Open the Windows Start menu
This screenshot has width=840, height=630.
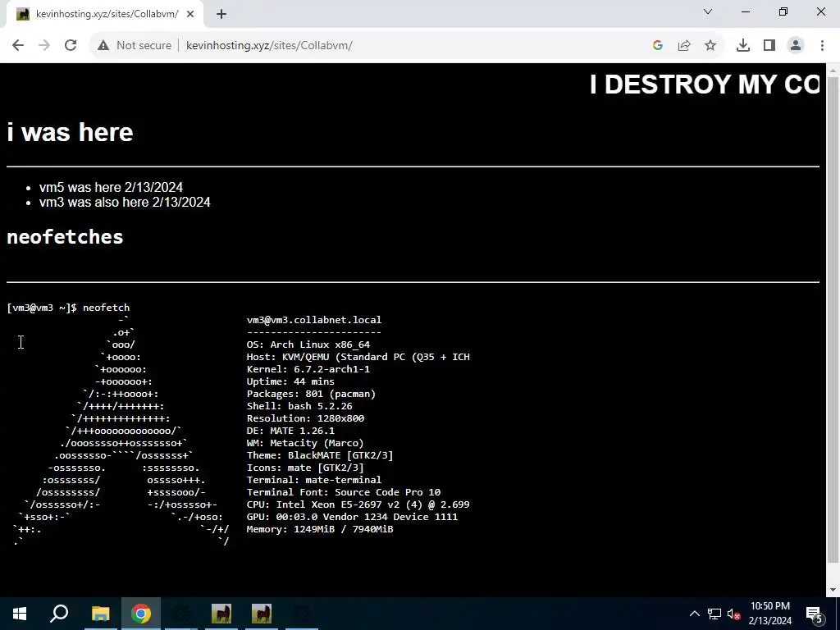click(x=20, y=614)
